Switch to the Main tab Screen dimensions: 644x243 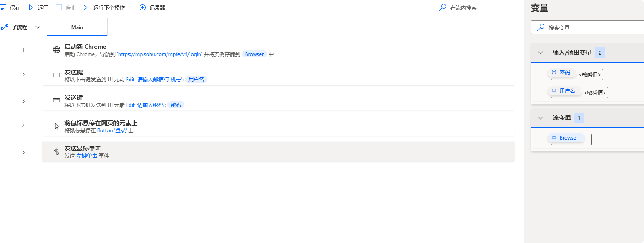(77, 27)
